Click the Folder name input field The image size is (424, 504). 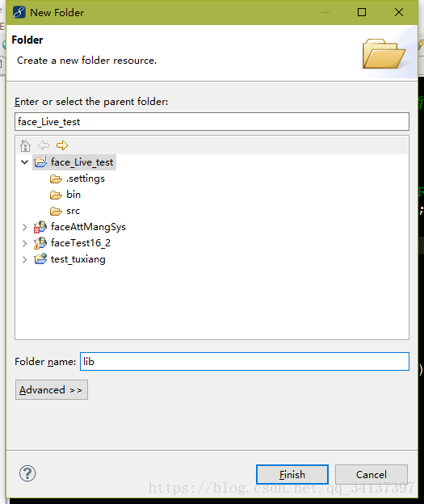pos(245,362)
